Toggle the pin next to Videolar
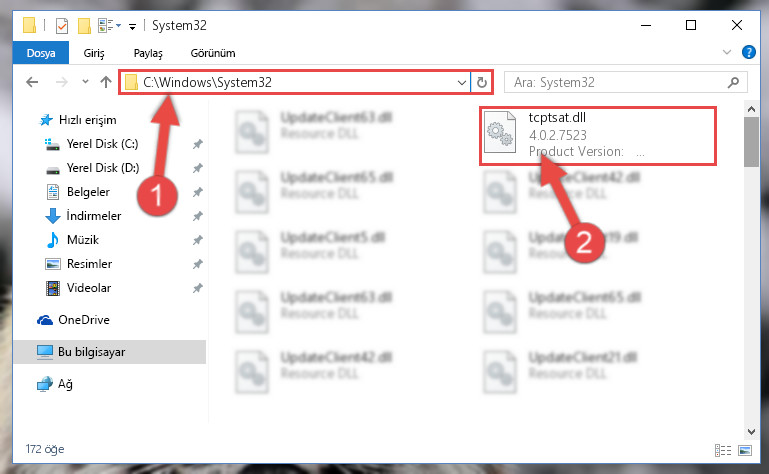 pyautogui.click(x=198, y=288)
